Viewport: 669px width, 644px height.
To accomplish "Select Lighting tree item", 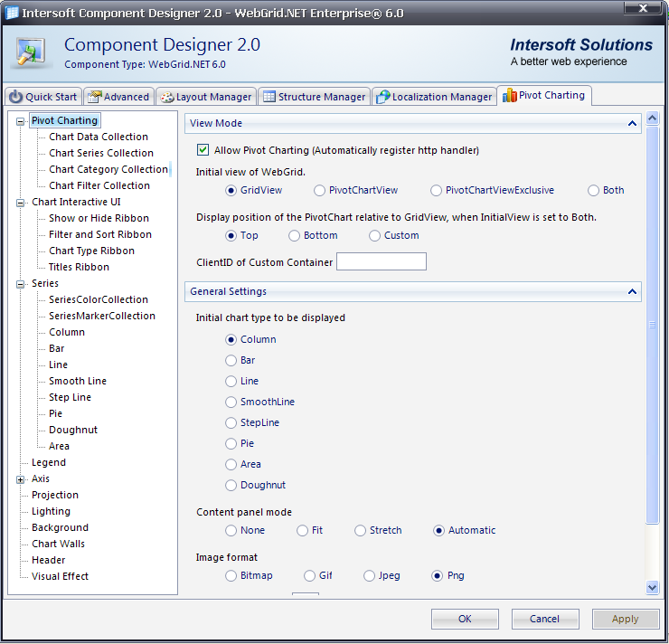I will click(51, 511).
